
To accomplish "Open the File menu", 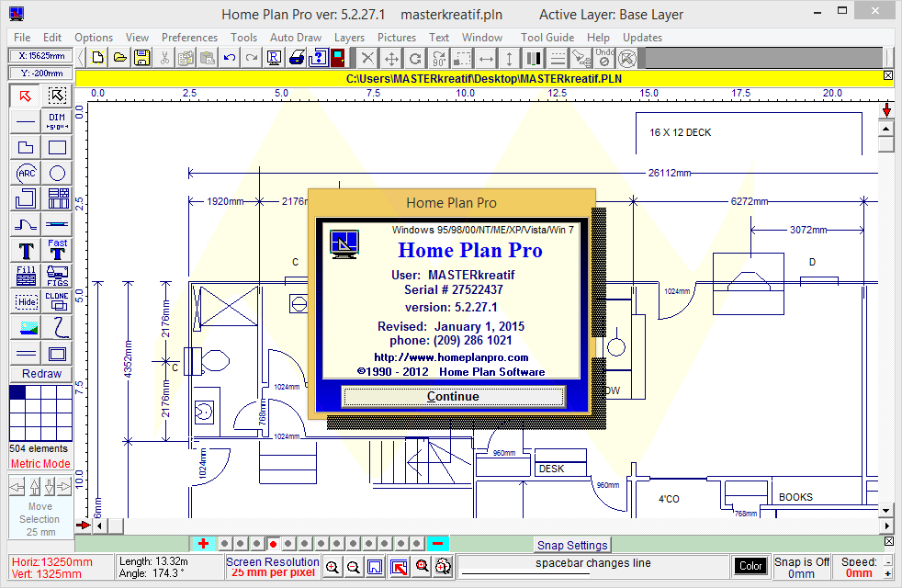I will click(22, 38).
